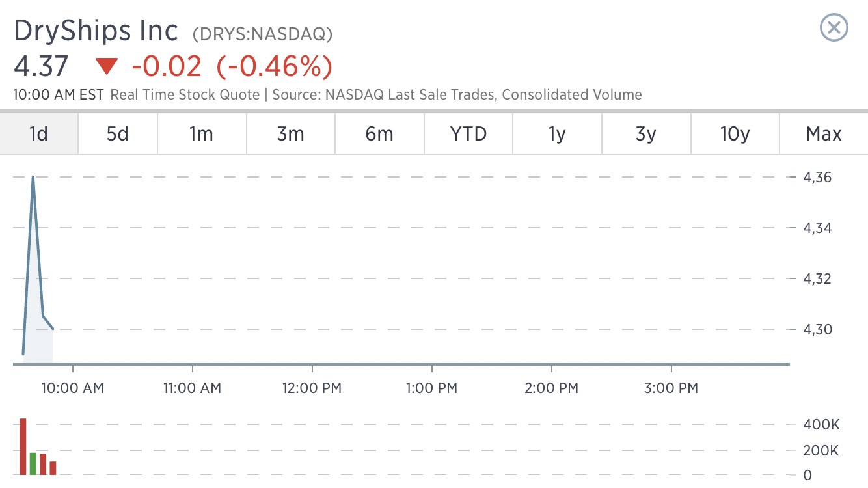
Task: Click the DryShips Inc company title
Action: 96,31
